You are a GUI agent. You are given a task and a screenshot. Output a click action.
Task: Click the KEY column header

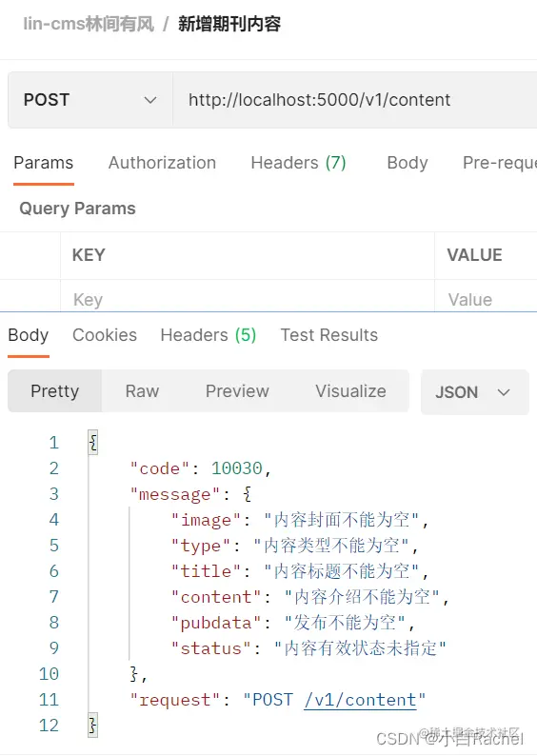click(x=89, y=254)
